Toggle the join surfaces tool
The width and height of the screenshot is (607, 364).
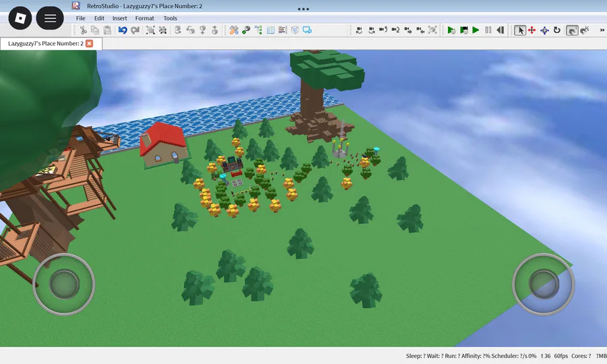point(572,30)
